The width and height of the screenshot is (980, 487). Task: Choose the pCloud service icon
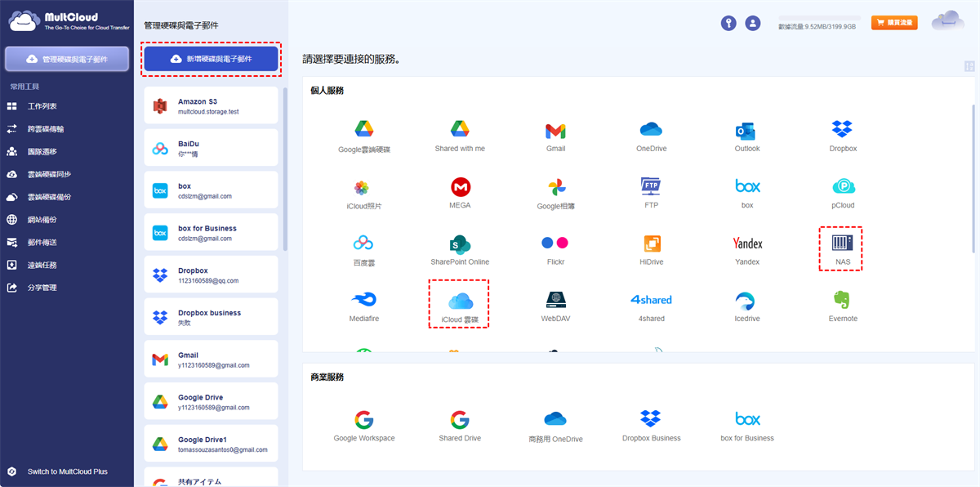tap(842, 186)
